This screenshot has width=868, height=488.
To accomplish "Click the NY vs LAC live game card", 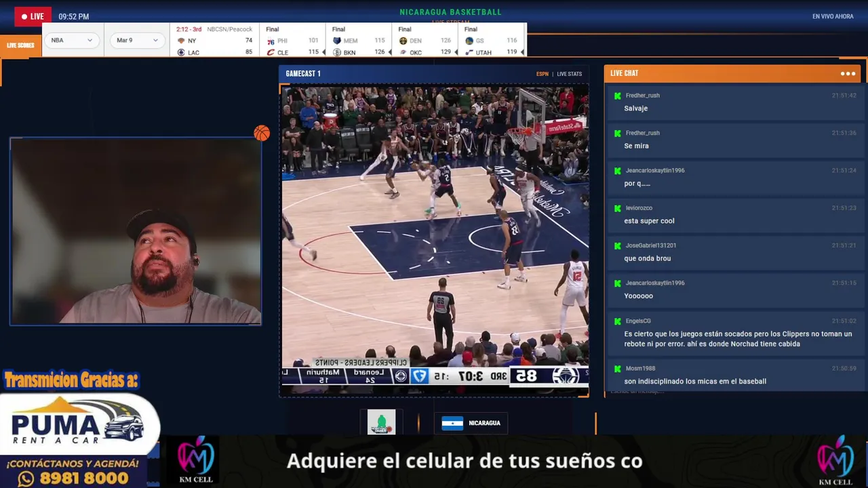I will tap(214, 41).
